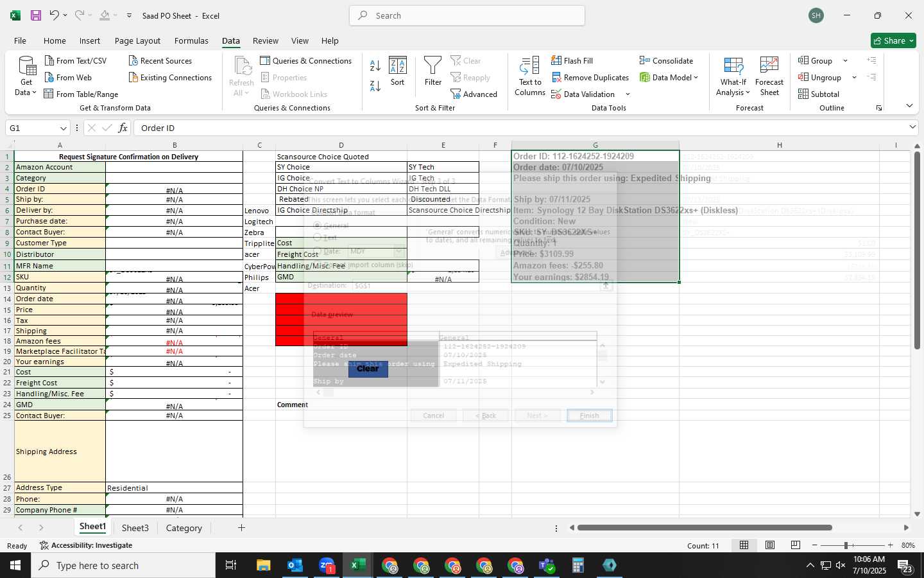This screenshot has width=924, height=578.
Task: Switch to the Home tab
Action: click(55, 40)
